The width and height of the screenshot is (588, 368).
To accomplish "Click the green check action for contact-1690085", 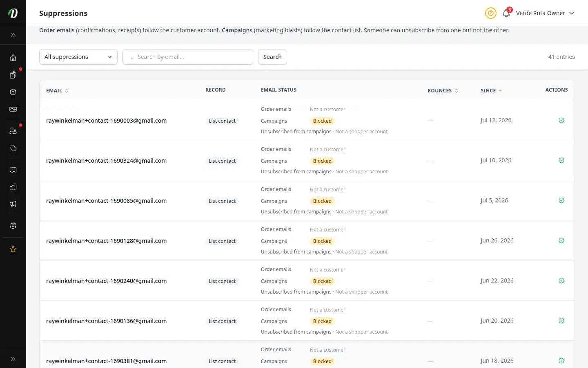I will 561,200.
